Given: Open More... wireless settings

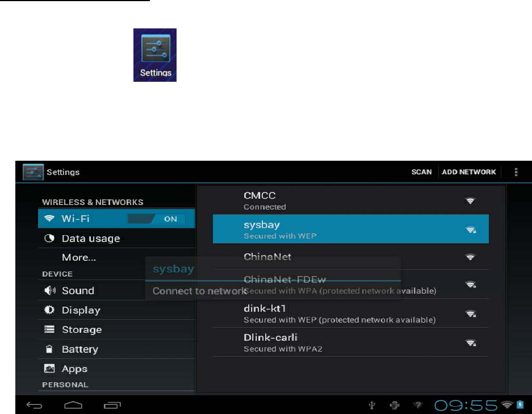Looking at the screenshot, I should click(116, 257).
